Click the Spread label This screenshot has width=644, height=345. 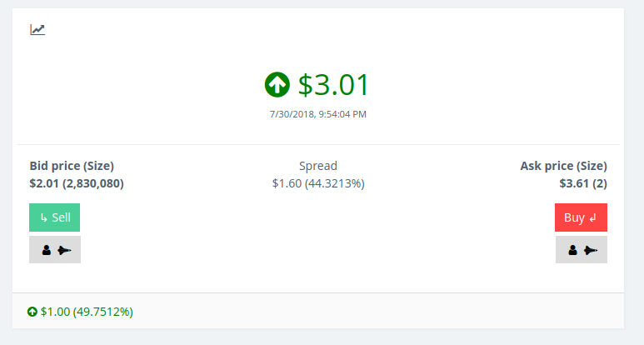click(318, 166)
